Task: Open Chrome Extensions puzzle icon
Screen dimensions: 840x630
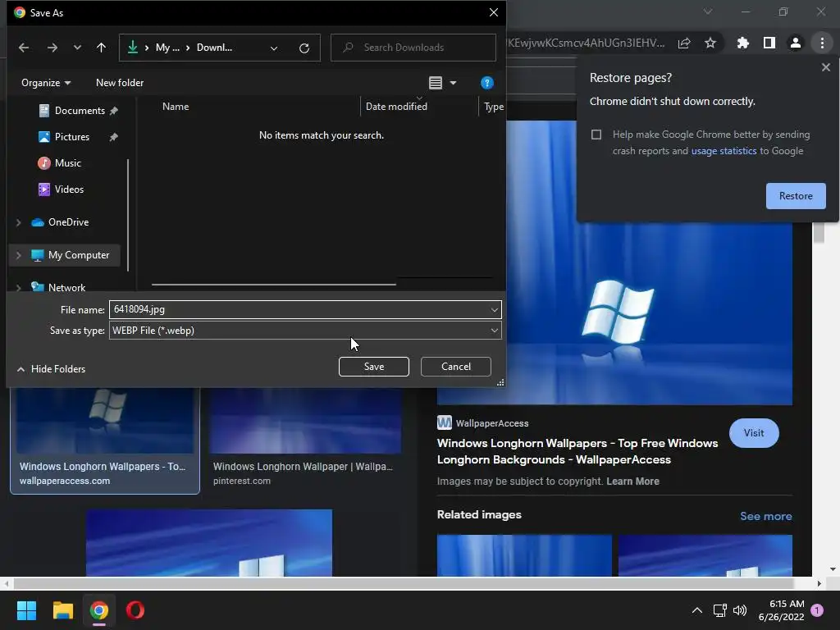Action: [742, 43]
